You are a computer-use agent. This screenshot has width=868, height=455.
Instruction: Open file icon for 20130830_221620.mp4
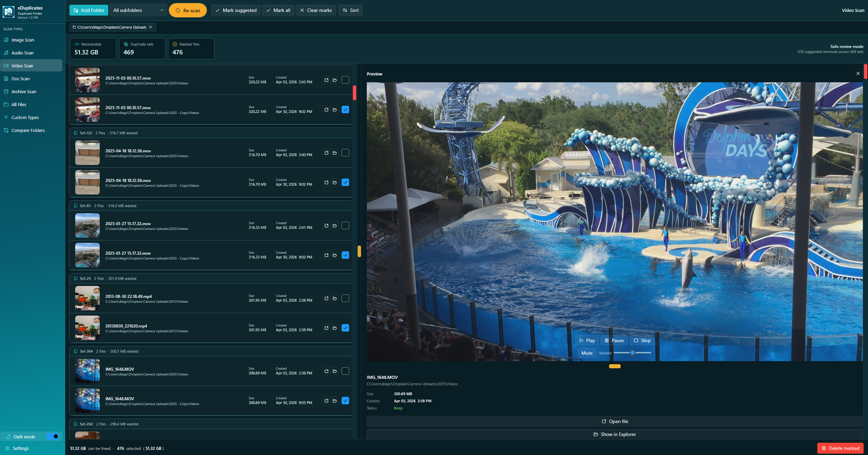pyautogui.click(x=326, y=328)
